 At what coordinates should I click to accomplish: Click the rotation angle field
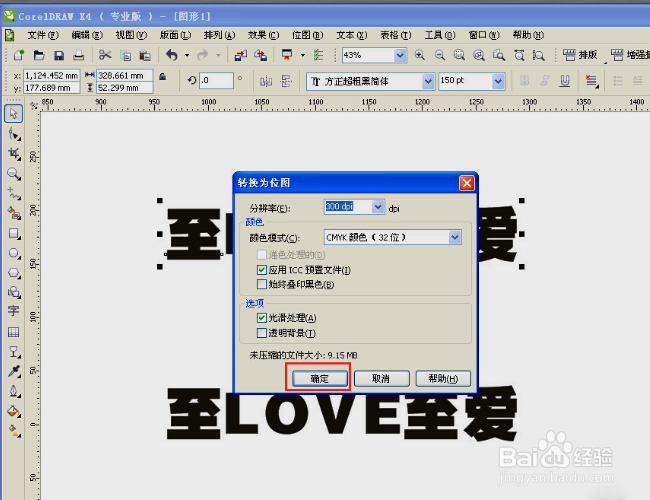(216, 80)
